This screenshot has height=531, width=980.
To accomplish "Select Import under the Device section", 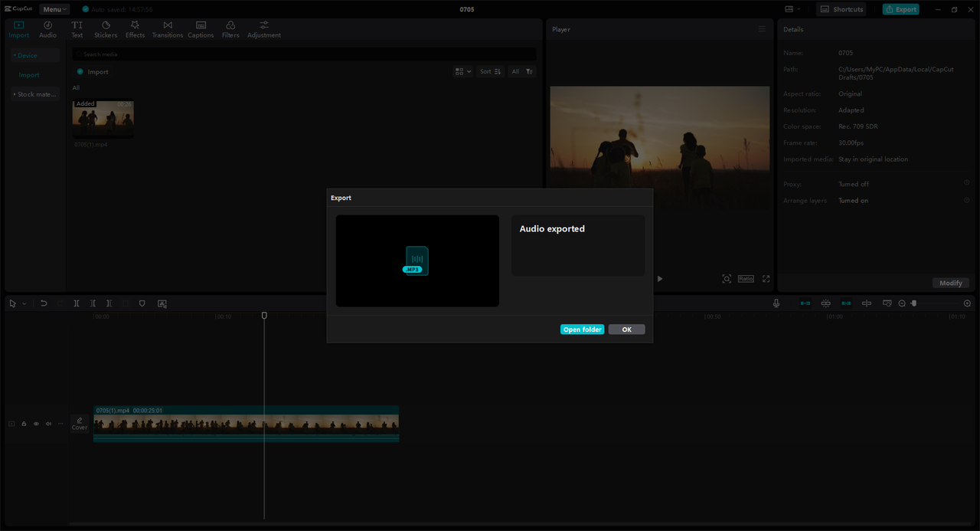I will click(x=29, y=75).
